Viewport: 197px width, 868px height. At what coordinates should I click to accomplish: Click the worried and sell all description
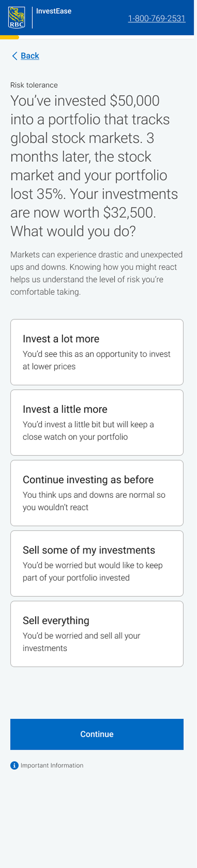(x=82, y=642)
